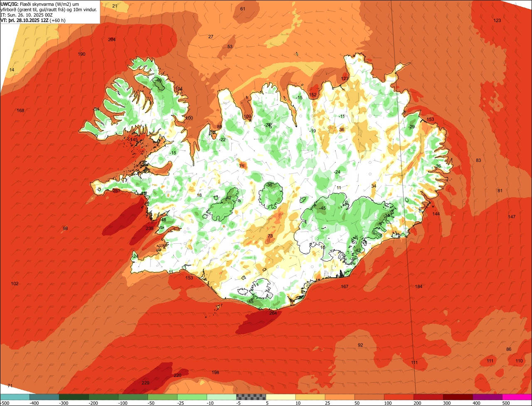
Task: Click the legend swatch between 25 and 50
Action: pos(340,397)
